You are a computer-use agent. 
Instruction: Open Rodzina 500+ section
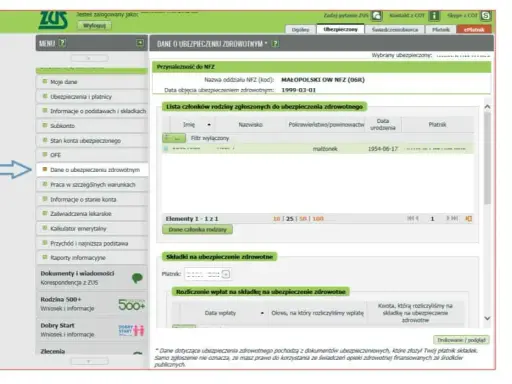(x=92, y=304)
